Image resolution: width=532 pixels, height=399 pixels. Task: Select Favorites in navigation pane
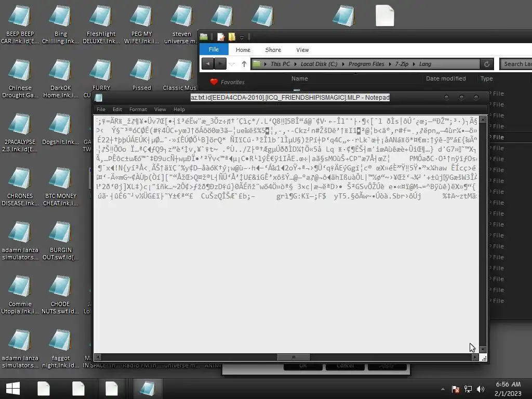pyautogui.click(x=232, y=82)
